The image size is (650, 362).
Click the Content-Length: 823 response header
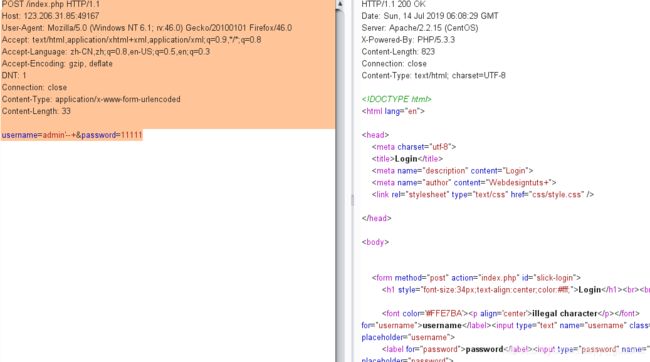tap(398, 52)
